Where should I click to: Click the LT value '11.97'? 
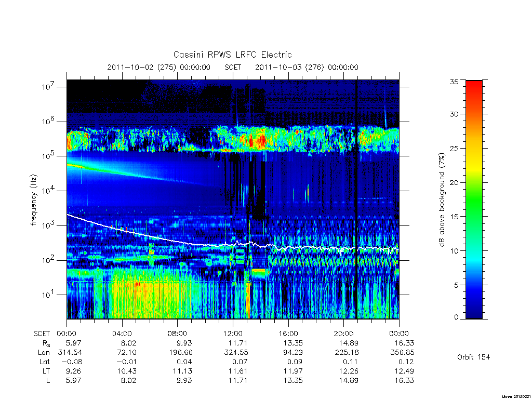(x=293, y=371)
